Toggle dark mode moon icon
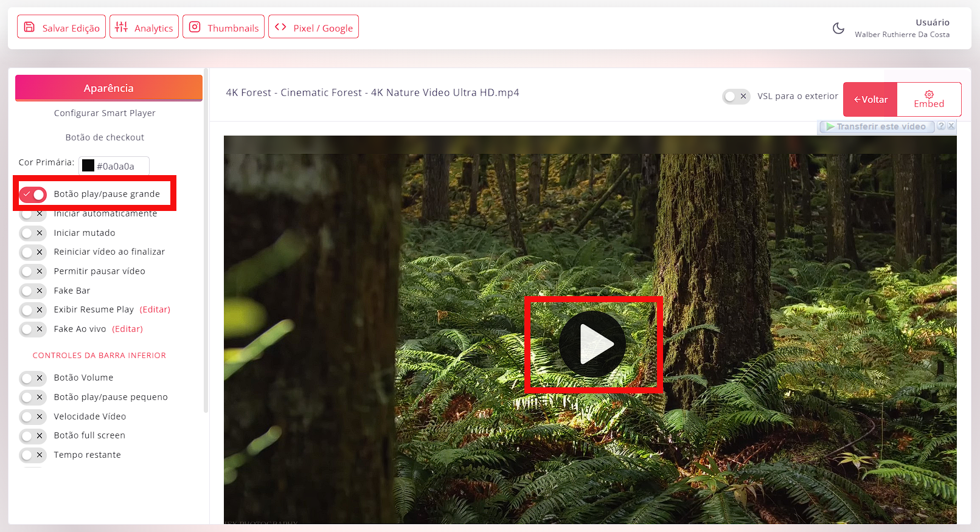The height and width of the screenshot is (532, 980). pyautogui.click(x=838, y=28)
